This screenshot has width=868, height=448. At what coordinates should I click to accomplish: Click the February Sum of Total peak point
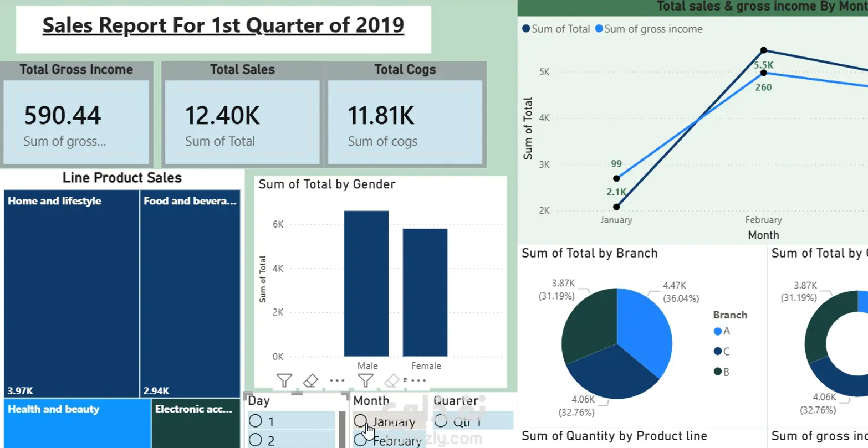coord(764,50)
